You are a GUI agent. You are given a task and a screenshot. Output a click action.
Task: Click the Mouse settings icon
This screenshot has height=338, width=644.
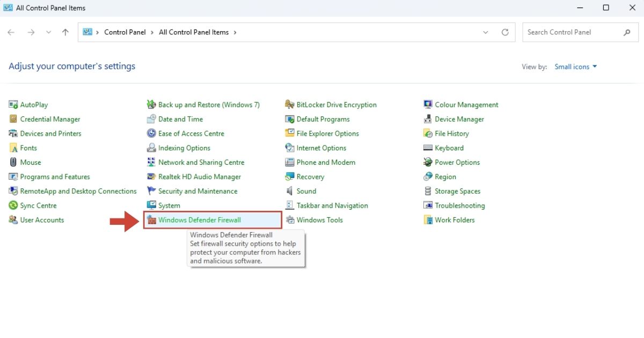13,163
